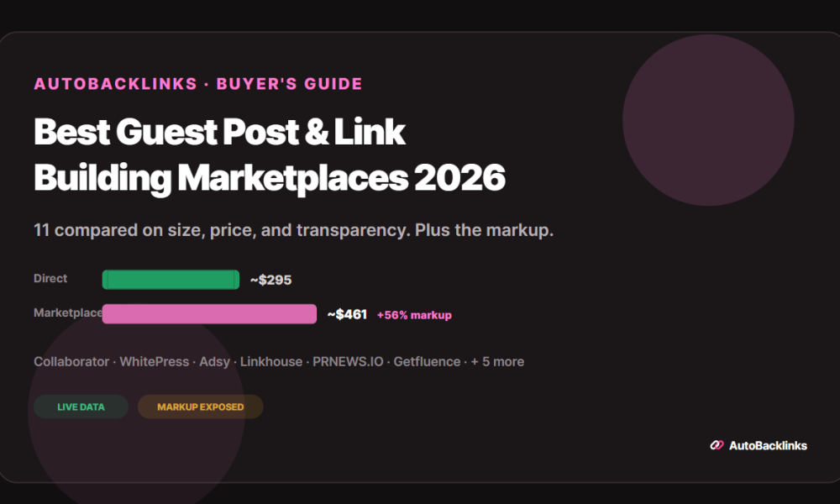Expand the + 5 more marketplaces text
The height and width of the screenshot is (504, 840).
coord(497,361)
